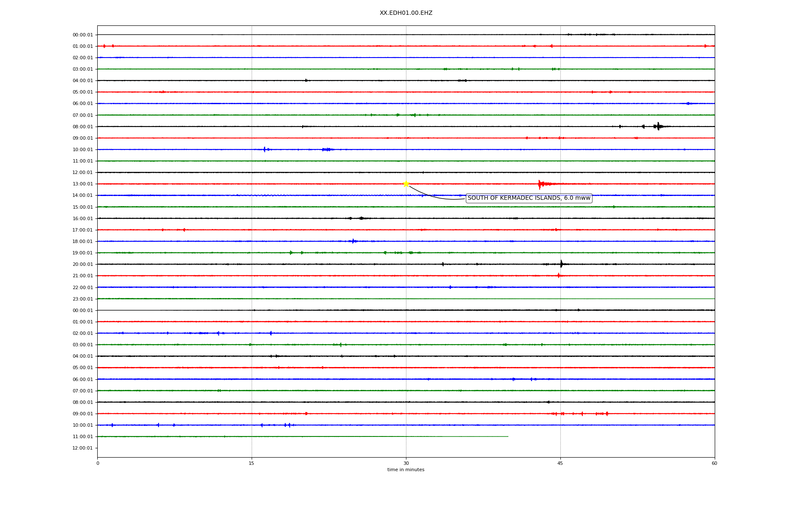
Task: Click the x-axis tick label 15
Action: click(252, 463)
